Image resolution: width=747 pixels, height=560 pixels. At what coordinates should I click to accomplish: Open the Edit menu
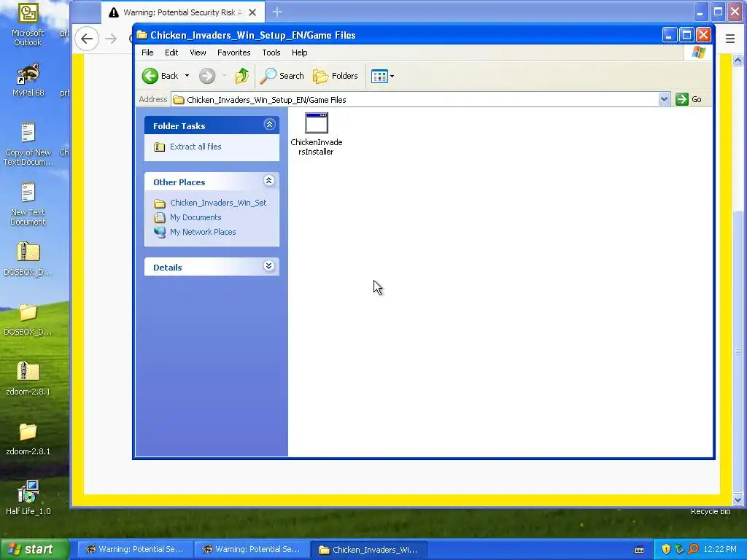point(171,52)
